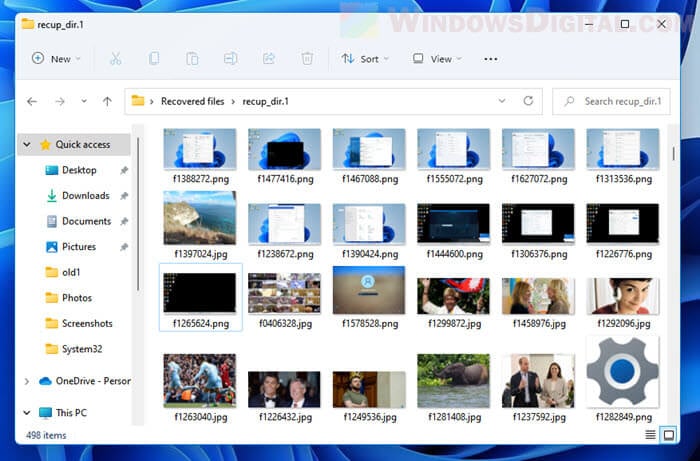Go forward with the right arrow
Image resolution: width=700 pixels, height=461 pixels.
[x=60, y=101]
